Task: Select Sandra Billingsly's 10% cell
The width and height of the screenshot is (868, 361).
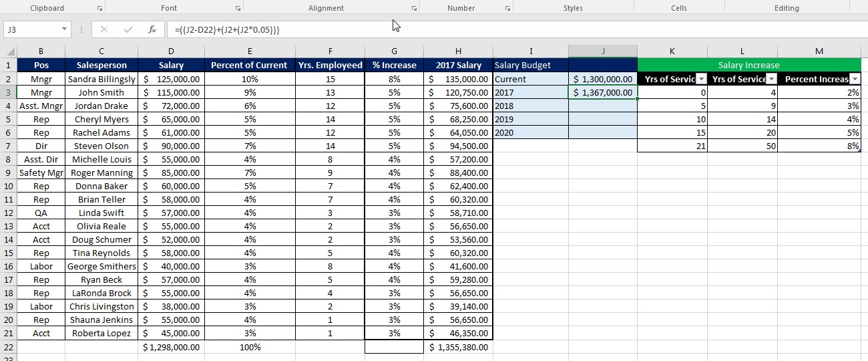Action: coord(250,79)
